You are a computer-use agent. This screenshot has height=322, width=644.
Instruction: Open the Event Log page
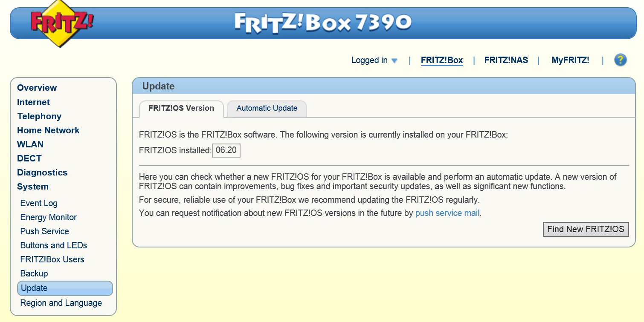click(39, 203)
